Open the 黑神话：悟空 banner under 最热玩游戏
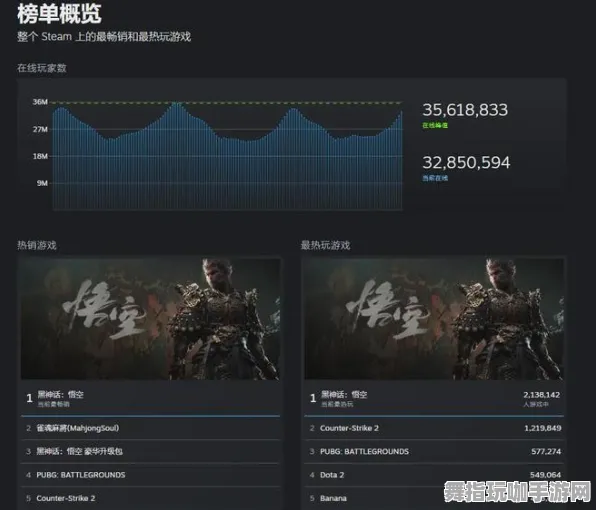 coord(434,319)
